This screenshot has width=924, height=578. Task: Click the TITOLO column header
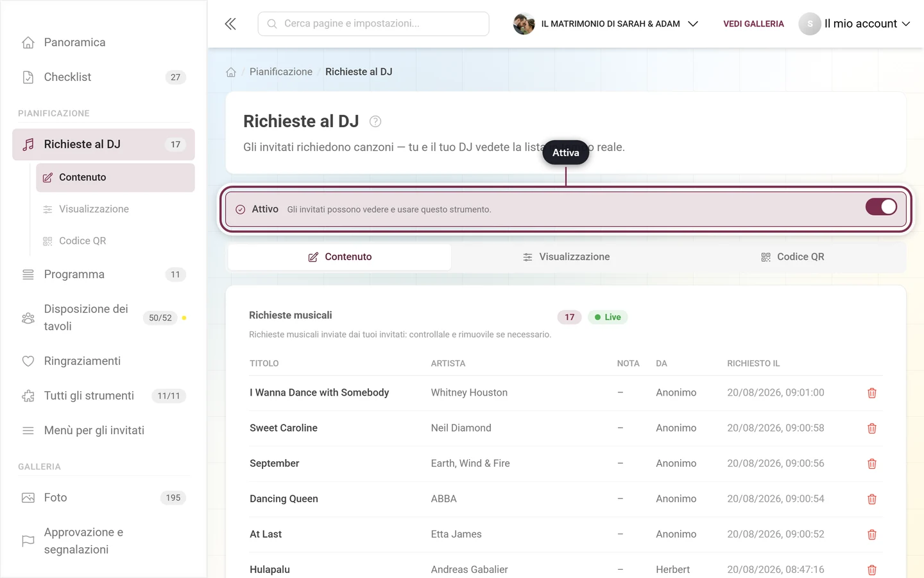[x=264, y=363]
